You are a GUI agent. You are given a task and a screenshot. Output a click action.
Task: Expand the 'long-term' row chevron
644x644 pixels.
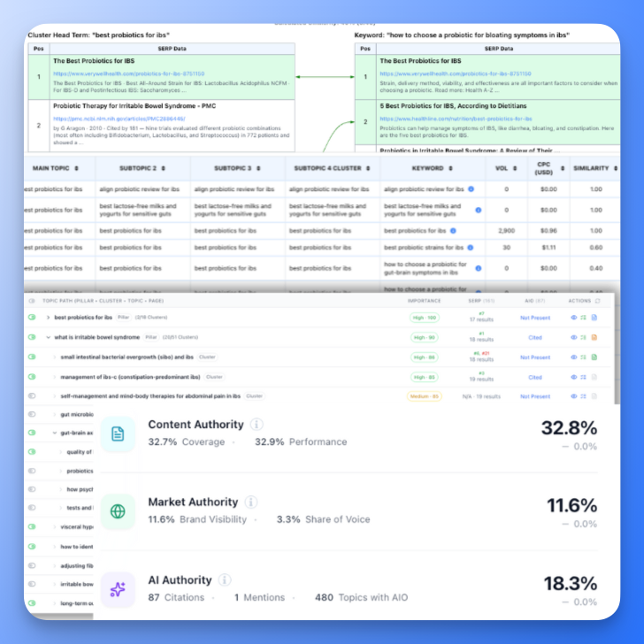tap(54, 603)
